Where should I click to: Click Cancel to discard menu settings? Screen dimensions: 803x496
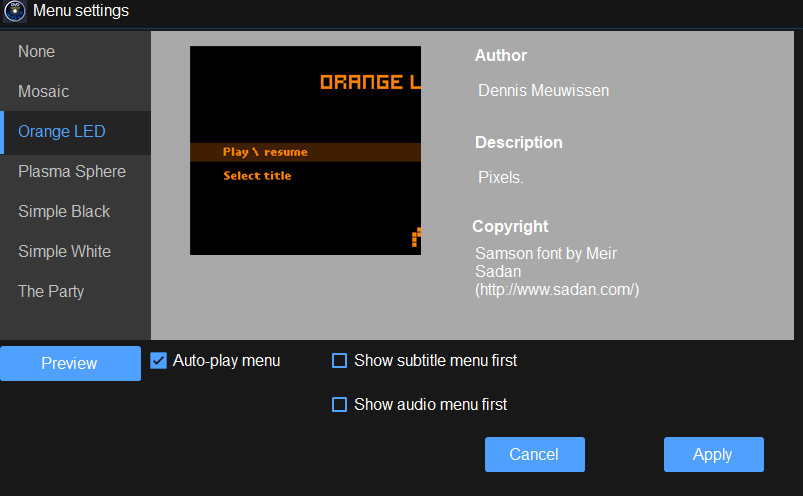coord(534,455)
